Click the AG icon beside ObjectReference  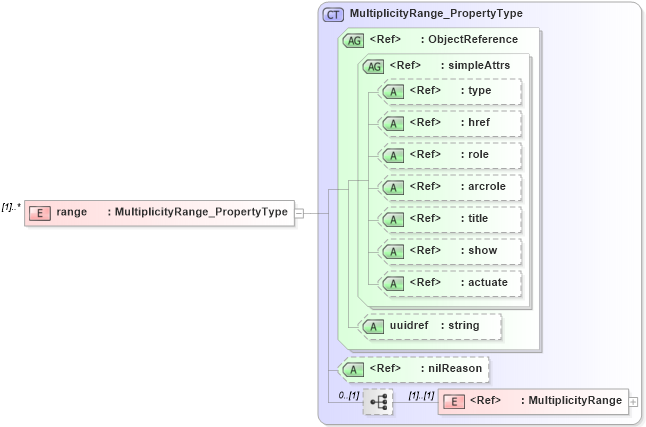click(x=353, y=40)
